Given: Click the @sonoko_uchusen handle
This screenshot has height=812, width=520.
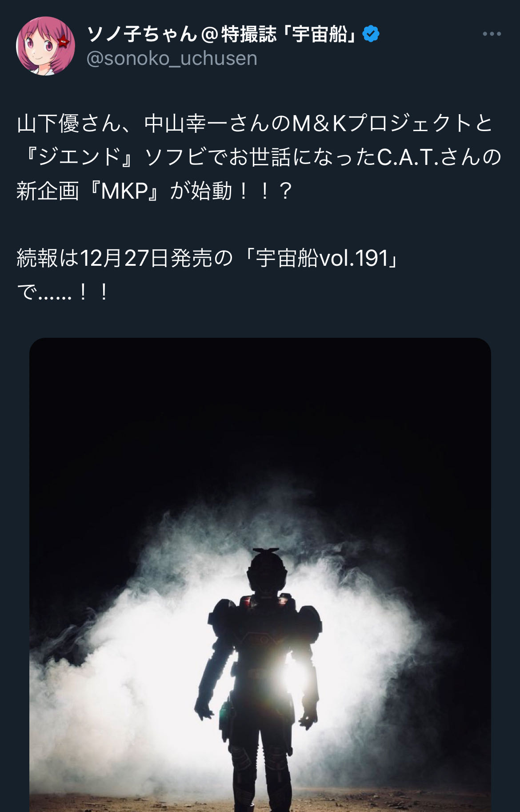Looking at the screenshot, I should (x=172, y=58).
